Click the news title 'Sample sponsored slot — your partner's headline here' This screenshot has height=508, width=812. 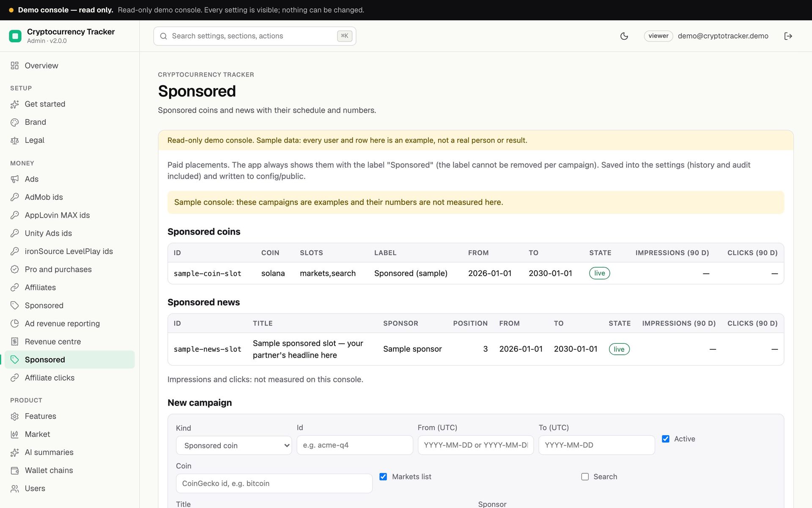pyautogui.click(x=308, y=349)
